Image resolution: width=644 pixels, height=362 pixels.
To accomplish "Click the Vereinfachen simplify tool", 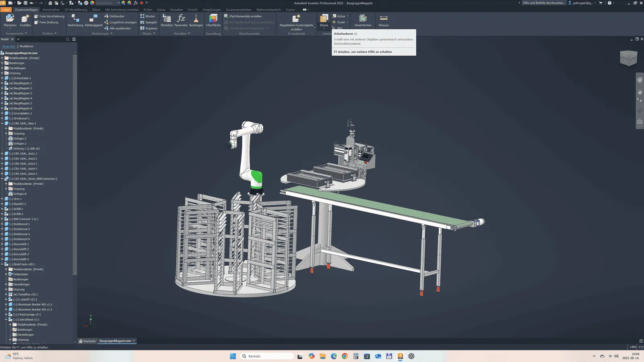I will pyautogui.click(x=363, y=20).
